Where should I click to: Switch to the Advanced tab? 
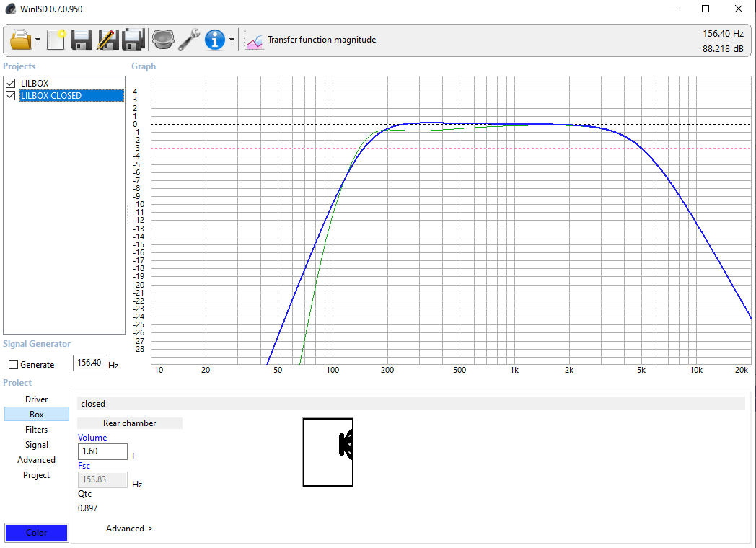coord(37,460)
